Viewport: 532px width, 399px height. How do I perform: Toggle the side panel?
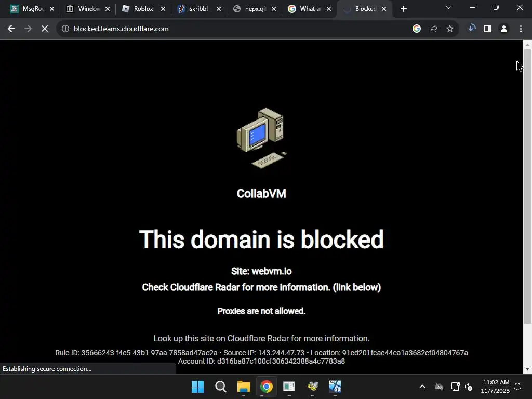(x=487, y=29)
